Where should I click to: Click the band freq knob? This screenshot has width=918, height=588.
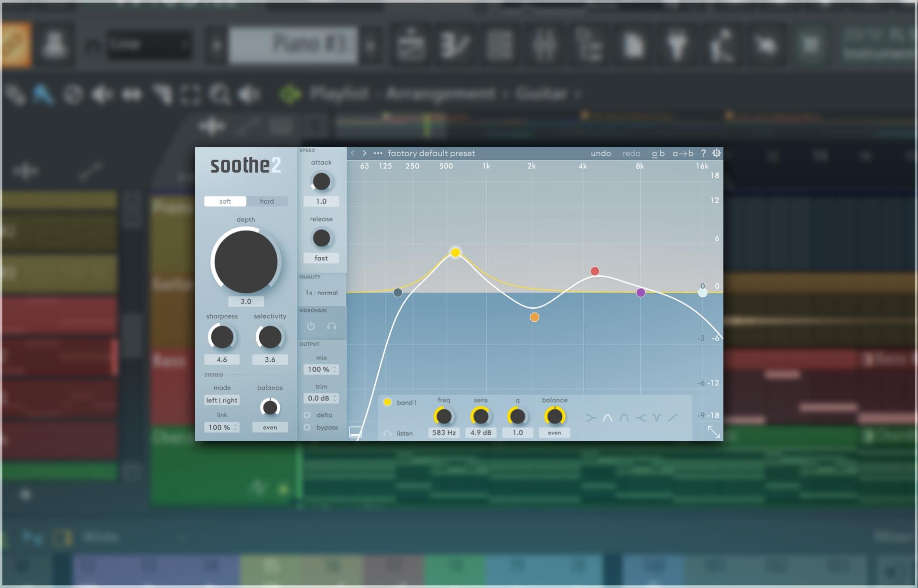pos(444,416)
